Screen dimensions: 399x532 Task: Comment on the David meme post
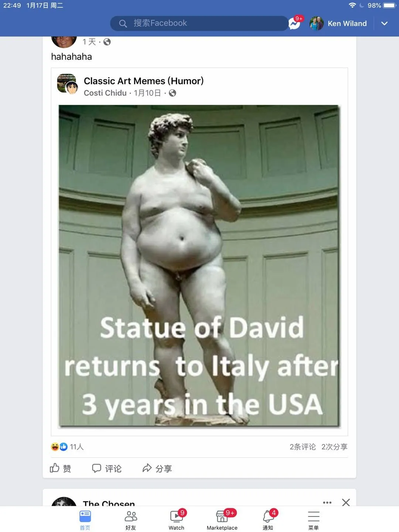pyautogui.click(x=107, y=468)
